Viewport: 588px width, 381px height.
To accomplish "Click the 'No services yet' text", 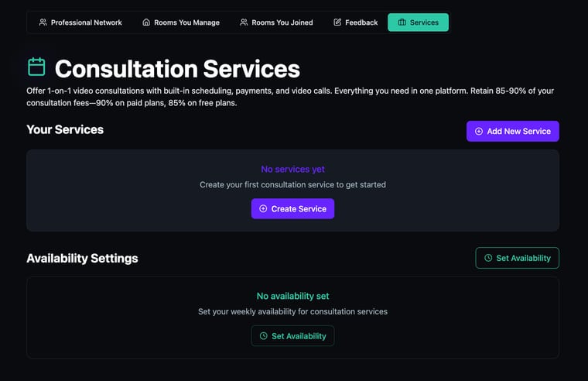I will tap(293, 170).
